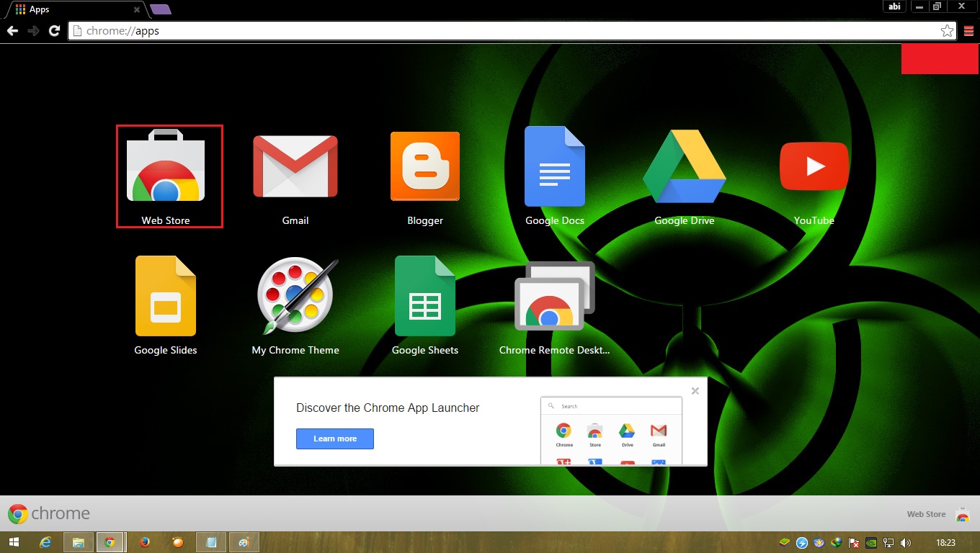Click the 18:23 system clock
This screenshot has height=553, width=980.
[945, 543]
